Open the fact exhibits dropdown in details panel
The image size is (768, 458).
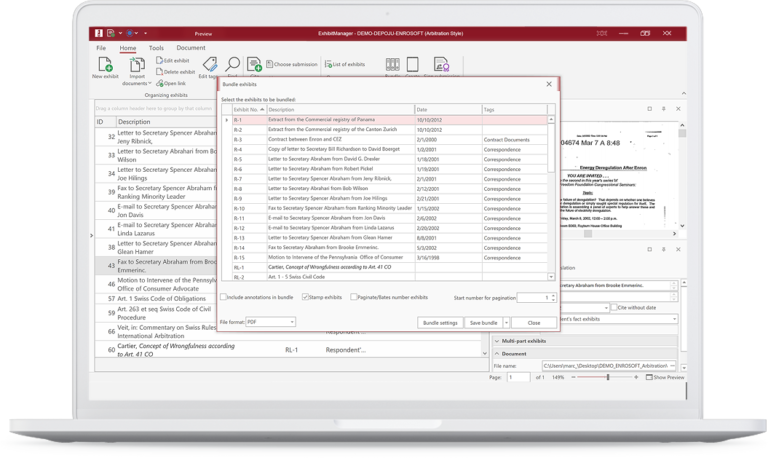[x=674, y=319]
